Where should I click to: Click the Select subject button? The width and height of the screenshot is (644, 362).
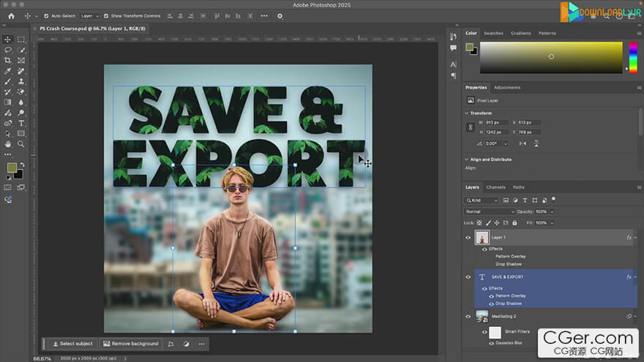72,344
